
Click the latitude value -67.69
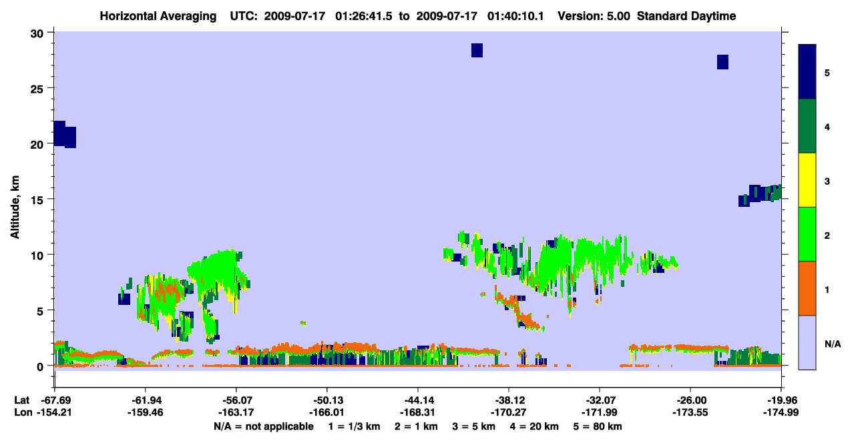coord(55,400)
